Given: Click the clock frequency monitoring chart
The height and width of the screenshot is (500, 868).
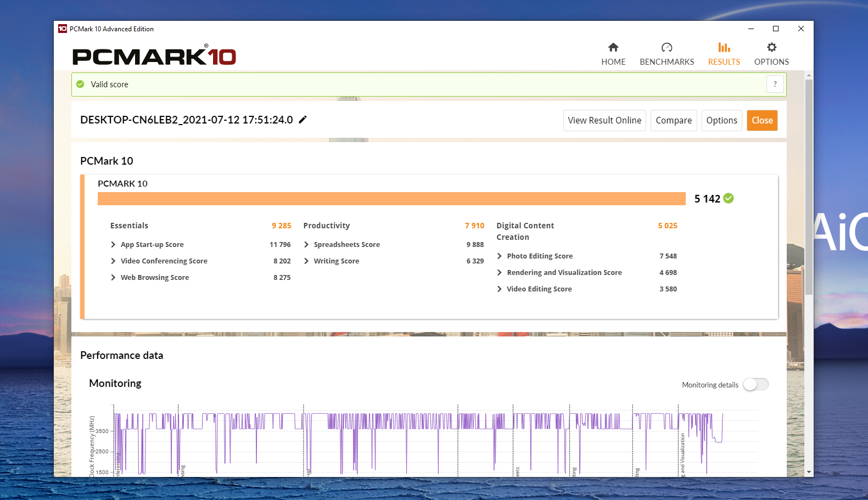Looking at the screenshot, I should (x=423, y=441).
